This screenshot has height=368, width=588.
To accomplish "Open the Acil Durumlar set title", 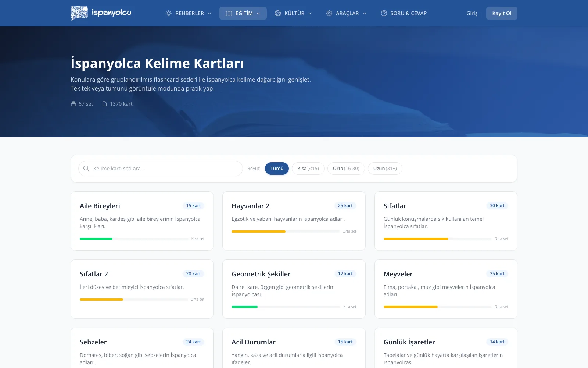I will point(254,342).
